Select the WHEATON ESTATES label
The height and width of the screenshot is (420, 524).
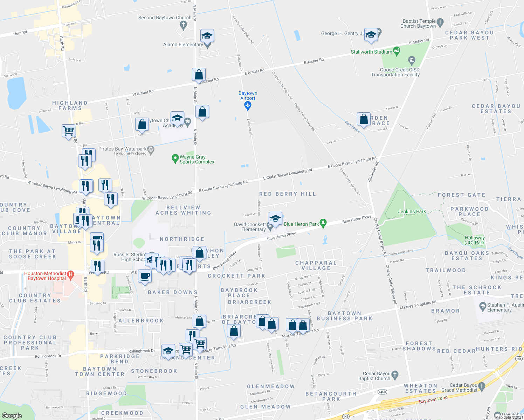pyautogui.click(x=421, y=388)
